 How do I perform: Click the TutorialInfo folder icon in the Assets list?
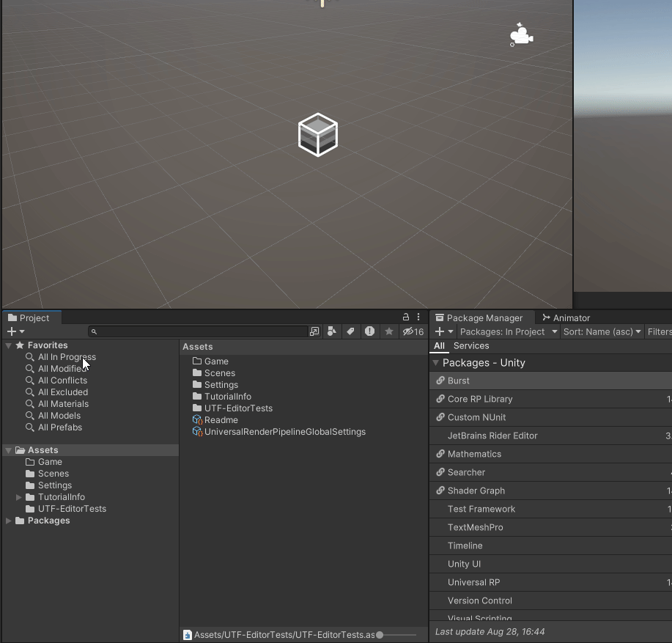[197, 396]
